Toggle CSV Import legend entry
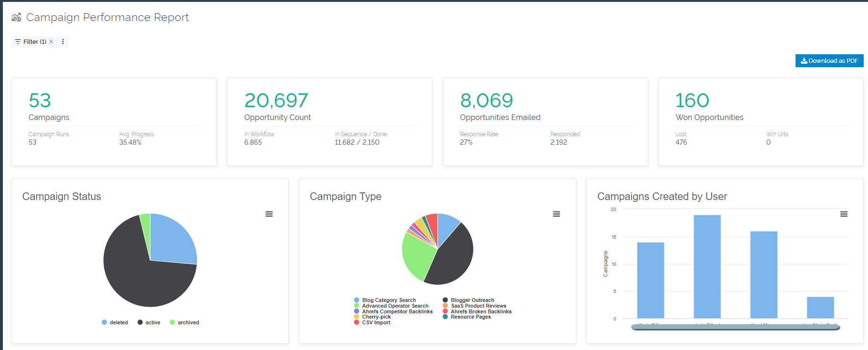 tap(372, 322)
